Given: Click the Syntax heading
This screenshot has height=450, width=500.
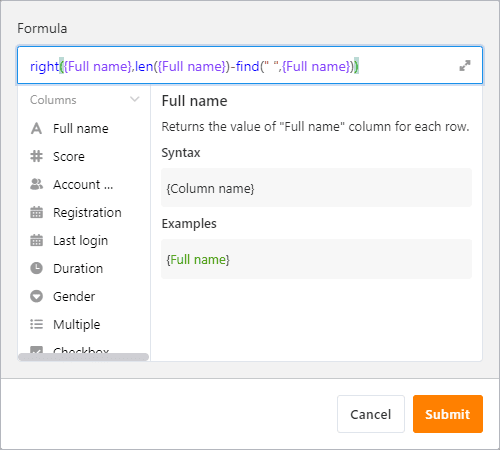Looking at the screenshot, I should [x=181, y=153].
